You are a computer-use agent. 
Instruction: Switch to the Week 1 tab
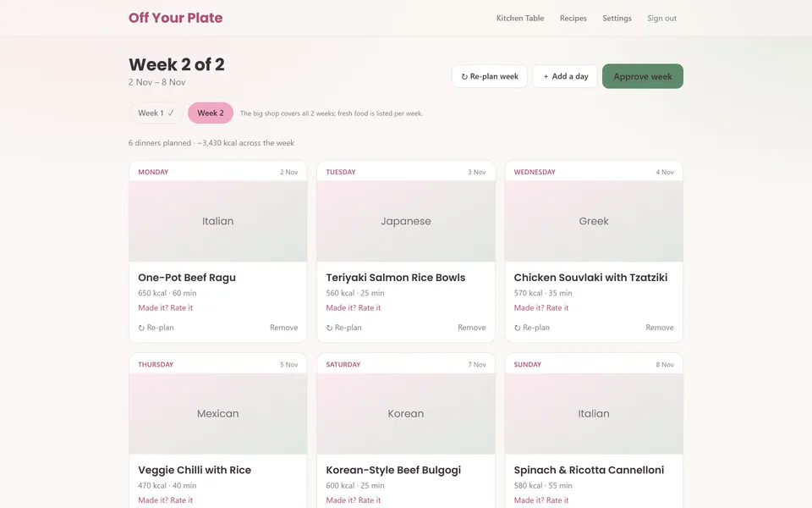tap(156, 113)
